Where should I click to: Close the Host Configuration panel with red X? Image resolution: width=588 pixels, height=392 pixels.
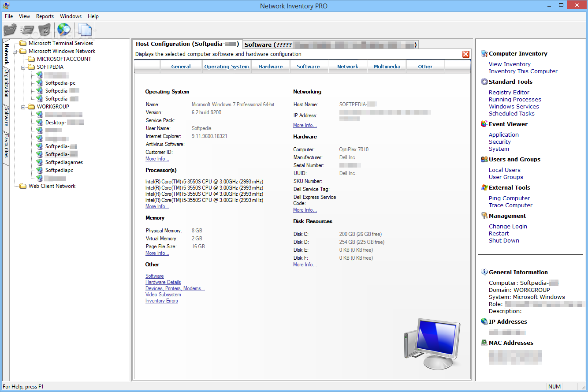tap(465, 54)
